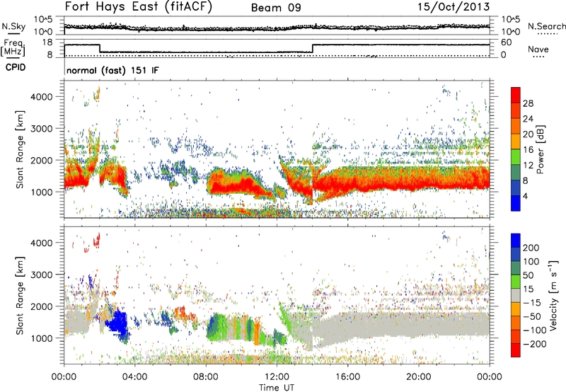
Task: Click the bottom red segment of Velocity color bar
Action: 516,350
